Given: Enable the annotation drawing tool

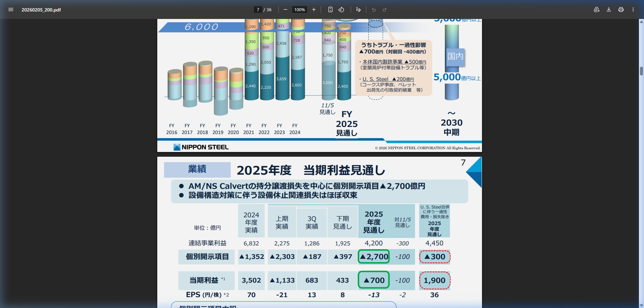Looking at the screenshot, I should (358, 9).
